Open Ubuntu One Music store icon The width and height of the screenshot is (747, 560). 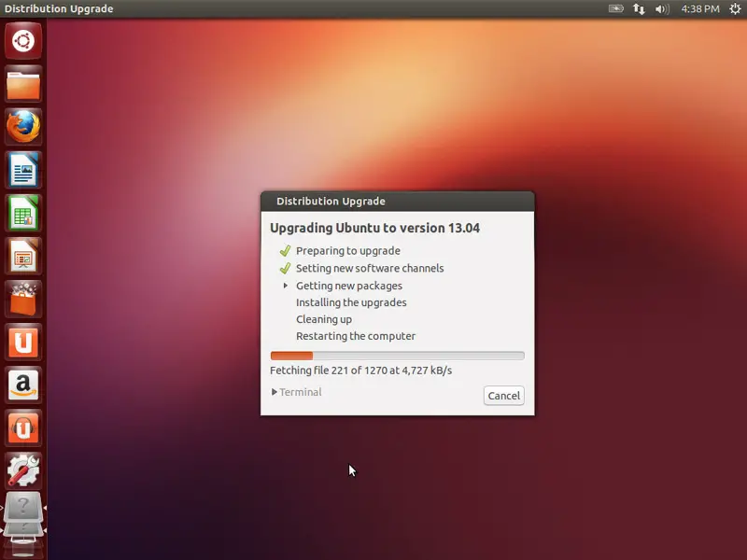tap(22, 427)
